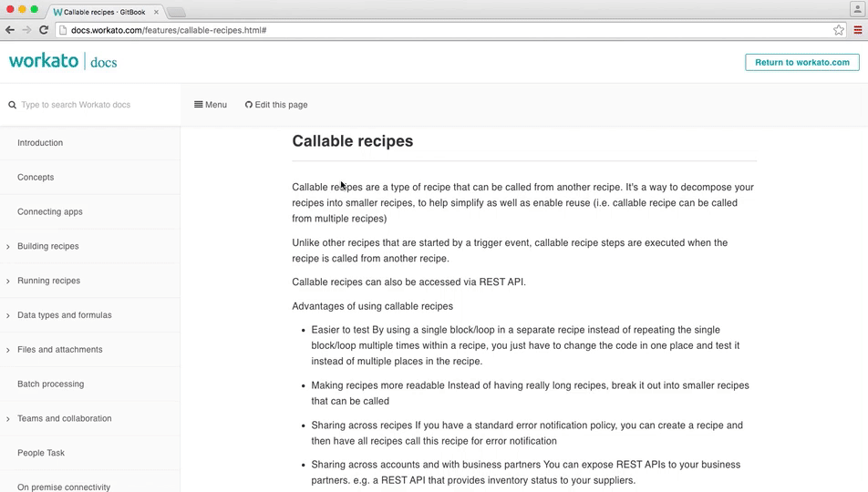Click the browser back arrow

(x=10, y=30)
